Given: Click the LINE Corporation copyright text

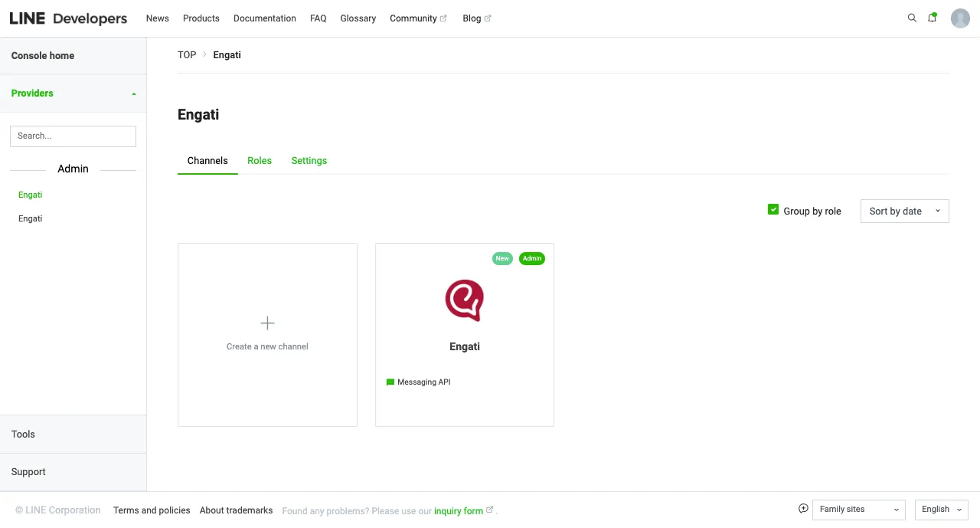Looking at the screenshot, I should (58, 510).
